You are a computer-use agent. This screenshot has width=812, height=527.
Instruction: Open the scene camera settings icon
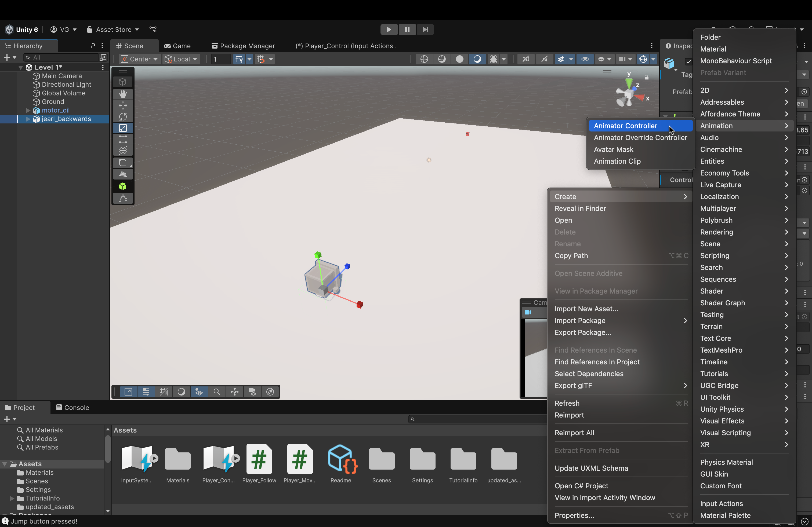pos(622,59)
